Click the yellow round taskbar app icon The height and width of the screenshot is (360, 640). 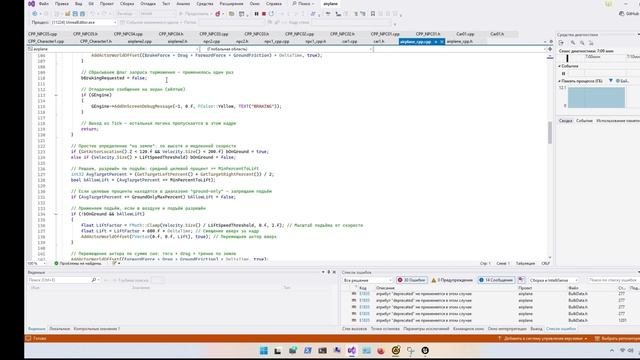point(396,350)
